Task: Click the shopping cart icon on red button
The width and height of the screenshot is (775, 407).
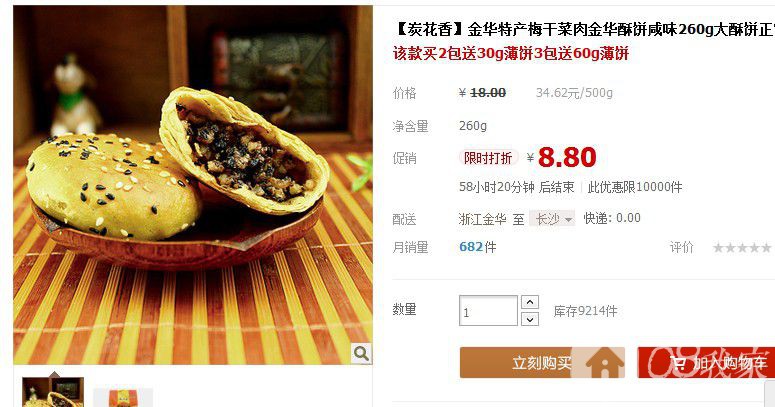Action: (x=678, y=363)
